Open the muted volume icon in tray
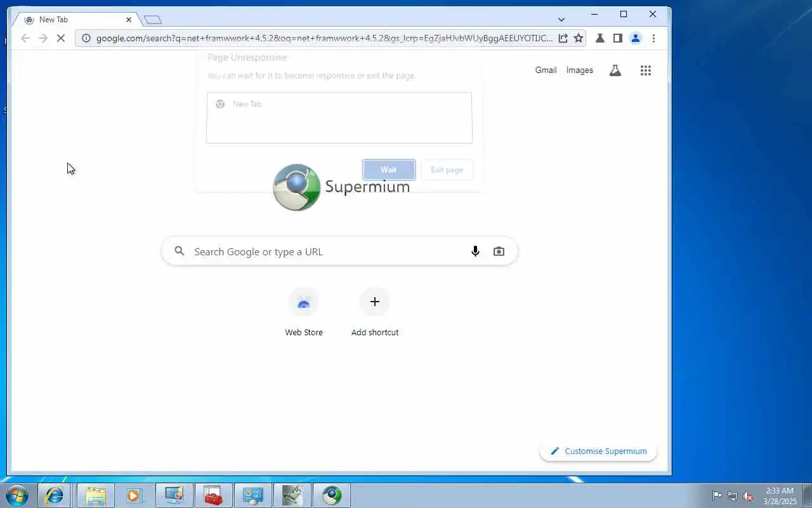Viewport: 812px width, 508px height. (x=749, y=496)
